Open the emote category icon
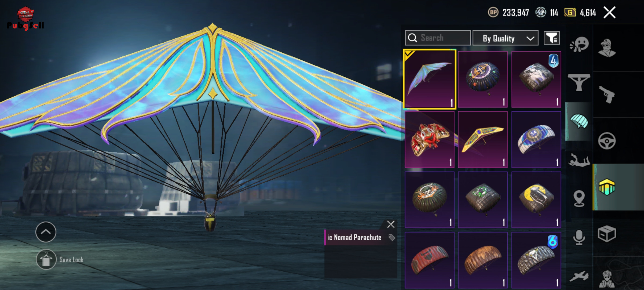The image size is (644, 290). (579, 45)
